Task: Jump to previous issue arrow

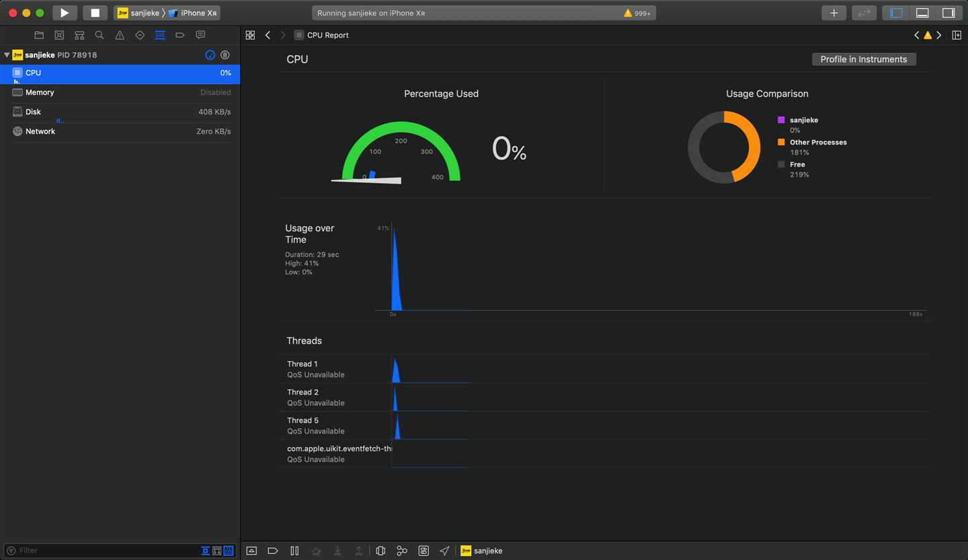Action: pyautogui.click(x=916, y=35)
